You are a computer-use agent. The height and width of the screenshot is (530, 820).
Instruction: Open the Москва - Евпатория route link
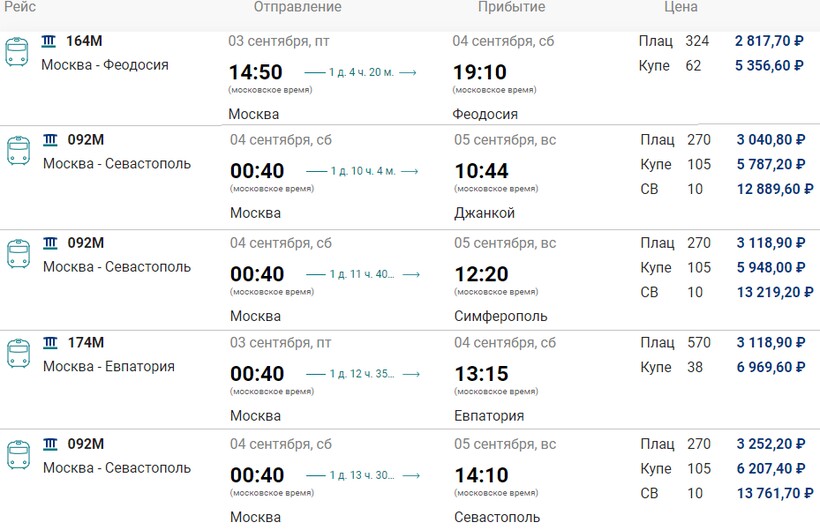[x=108, y=366]
